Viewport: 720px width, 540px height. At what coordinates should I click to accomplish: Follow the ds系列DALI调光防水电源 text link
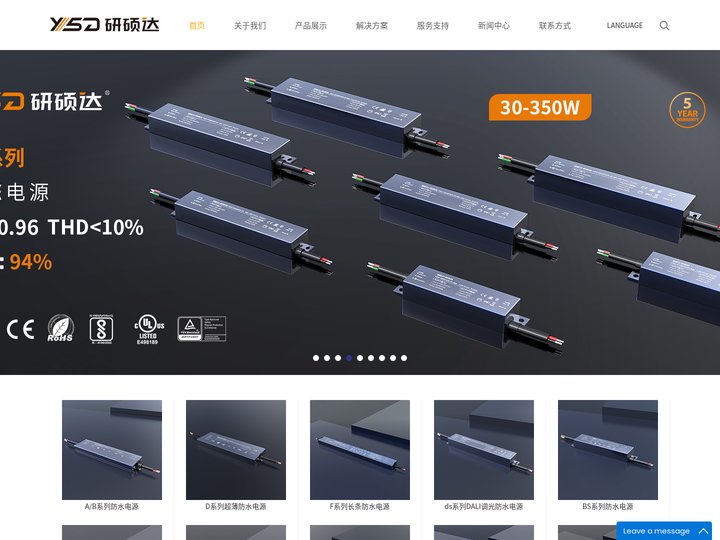pos(484,506)
